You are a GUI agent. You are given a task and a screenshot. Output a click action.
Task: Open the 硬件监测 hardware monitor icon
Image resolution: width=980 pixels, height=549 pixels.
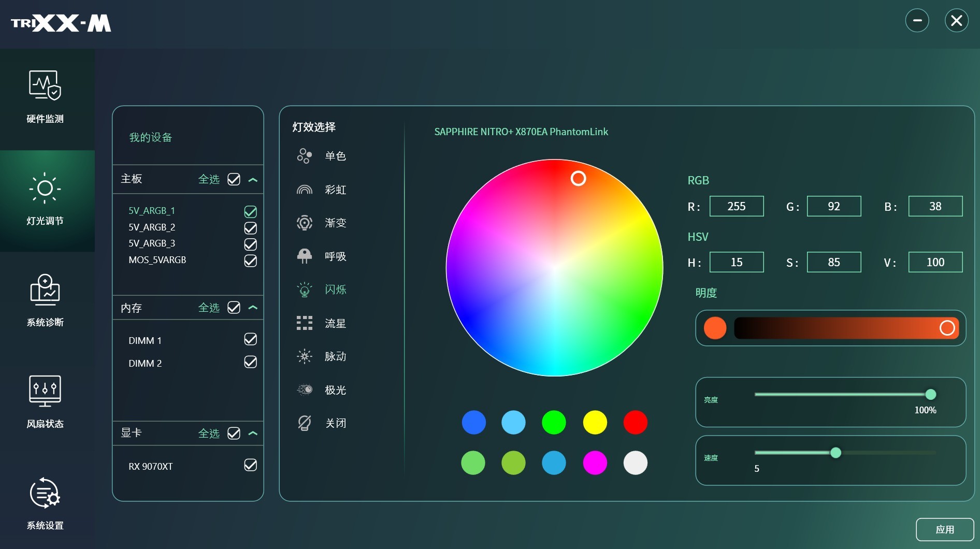45,85
